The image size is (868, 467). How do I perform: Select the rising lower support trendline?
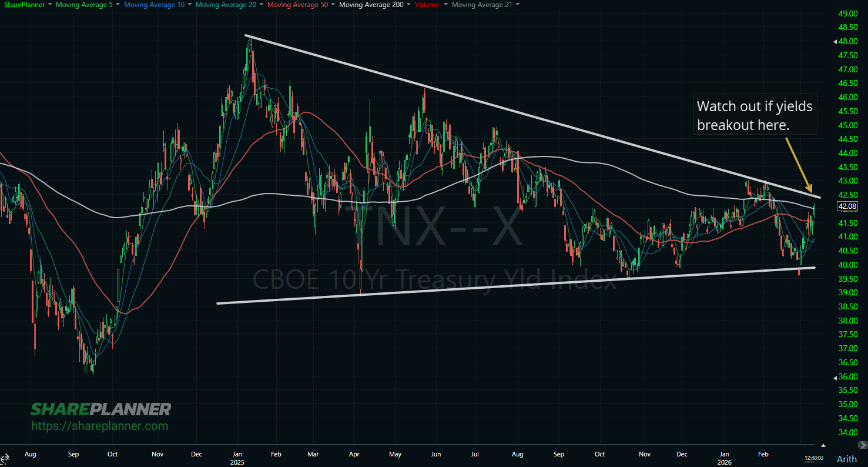pyautogui.click(x=516, y=285)
